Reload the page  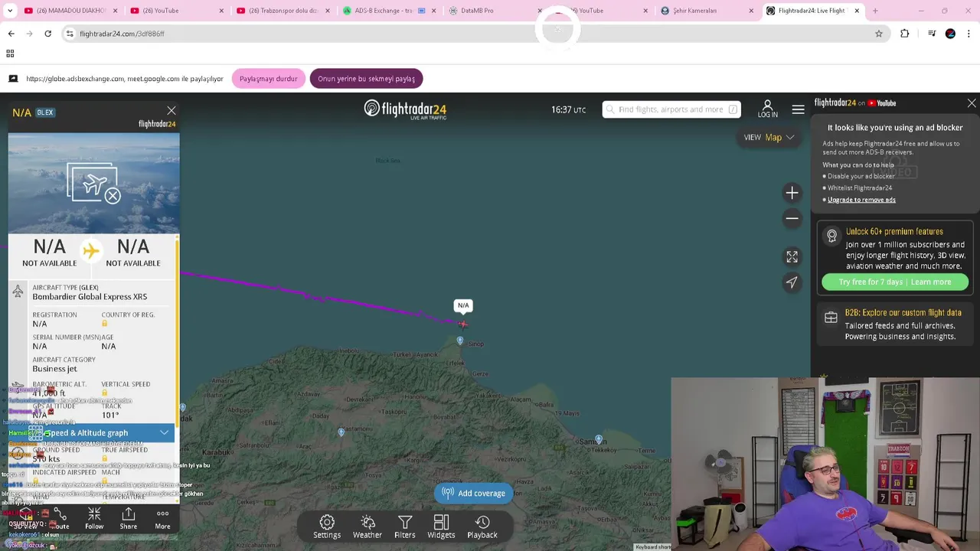coord(47,34)
